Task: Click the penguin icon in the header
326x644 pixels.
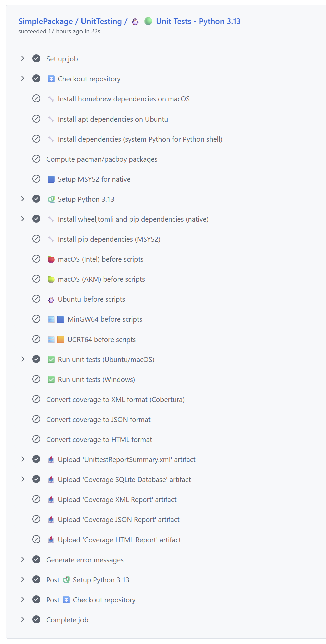Action: point(135,22)
